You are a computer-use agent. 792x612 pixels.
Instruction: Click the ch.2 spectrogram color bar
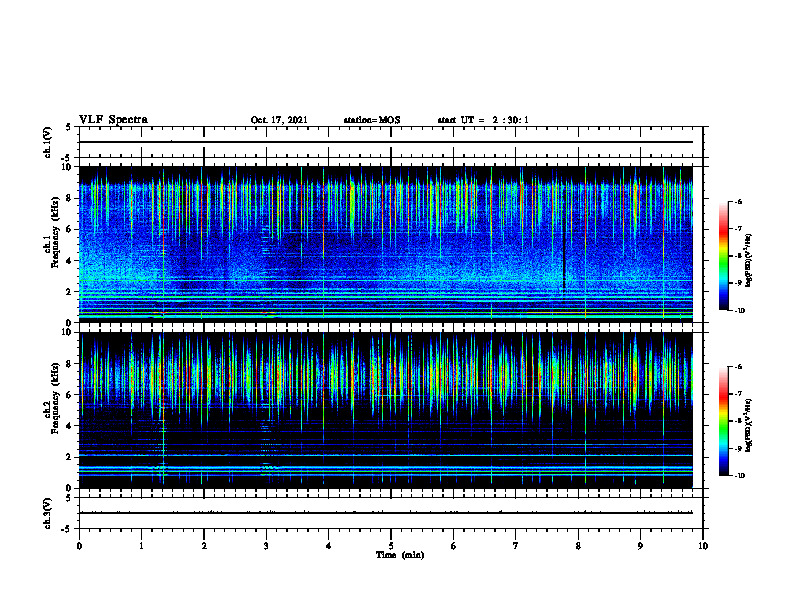point(723,421)
